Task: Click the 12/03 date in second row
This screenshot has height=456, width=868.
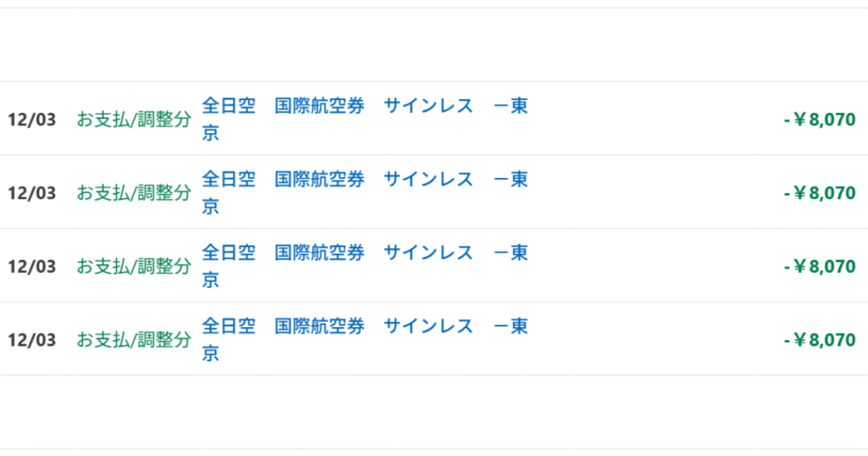Action: (31, 193)
